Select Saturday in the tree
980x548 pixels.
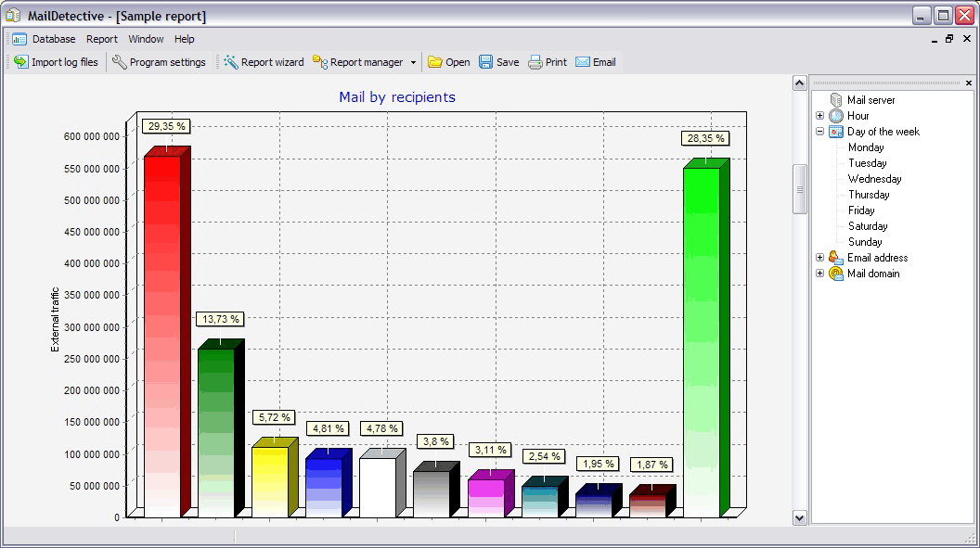(868, 226)
